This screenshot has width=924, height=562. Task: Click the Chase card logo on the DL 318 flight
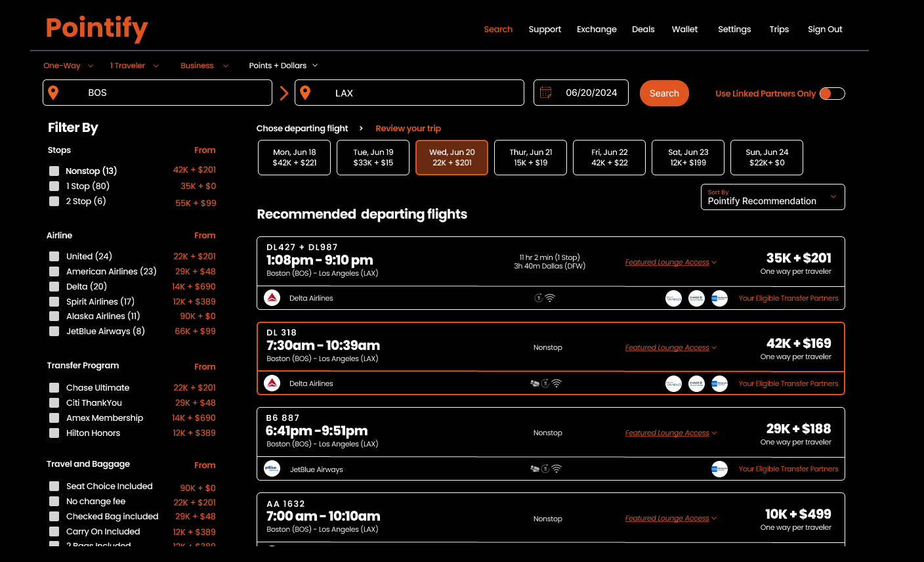tap(696, 383)
